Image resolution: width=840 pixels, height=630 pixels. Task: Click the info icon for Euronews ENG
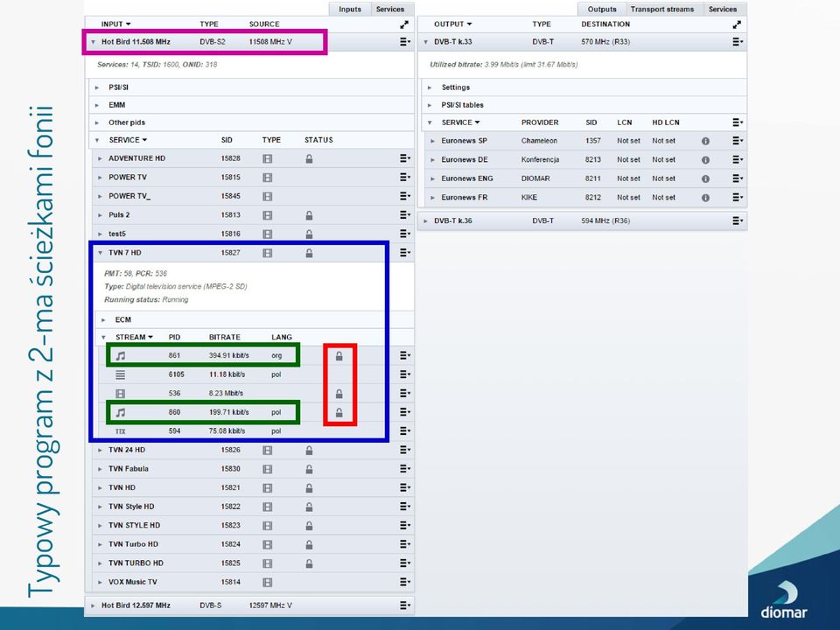coord(705,178)
